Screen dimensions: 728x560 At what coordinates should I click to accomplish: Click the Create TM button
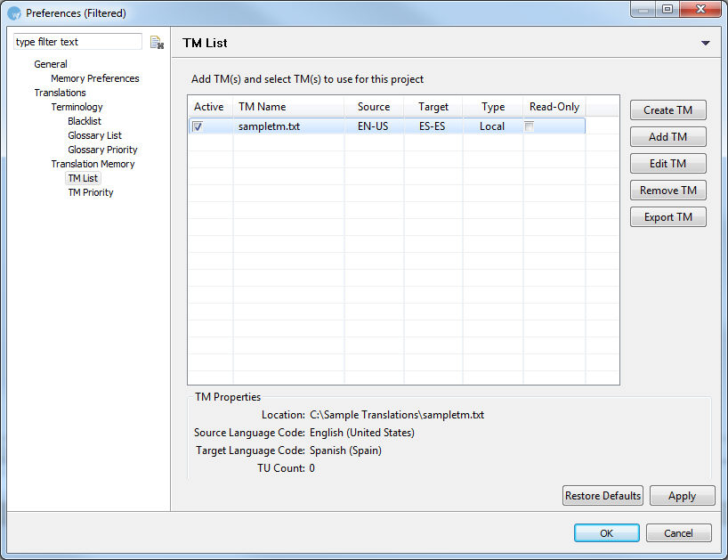coord(667,110)
